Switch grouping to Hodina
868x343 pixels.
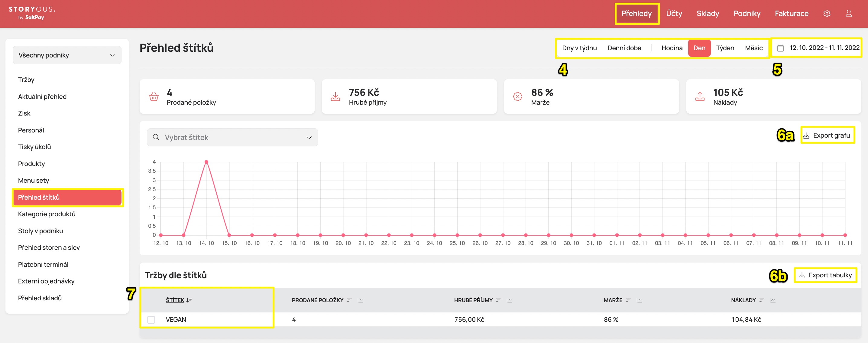672,48
